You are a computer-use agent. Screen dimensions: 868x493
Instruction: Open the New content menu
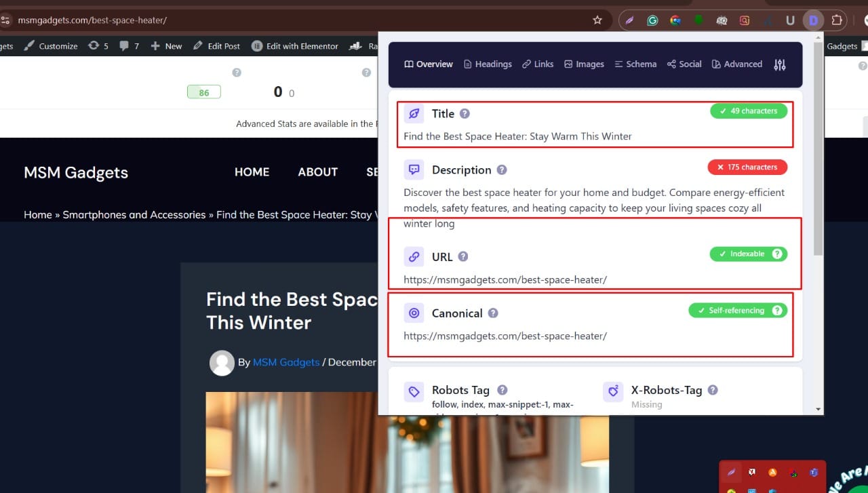point(166,46)
